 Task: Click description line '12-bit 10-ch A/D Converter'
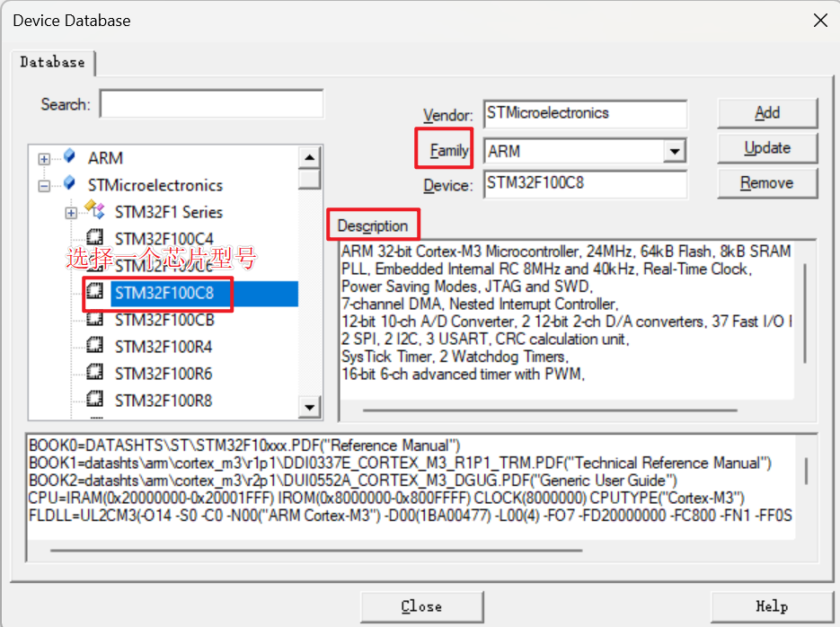click(566, 322)
